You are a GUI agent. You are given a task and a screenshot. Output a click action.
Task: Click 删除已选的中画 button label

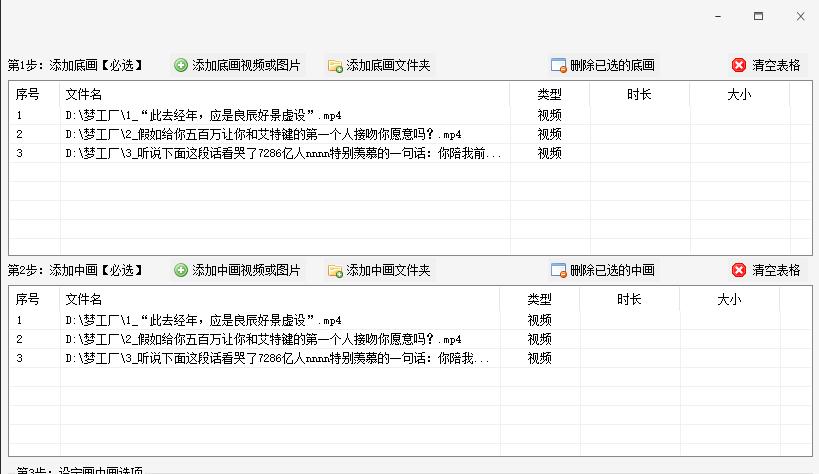point(612,270)
